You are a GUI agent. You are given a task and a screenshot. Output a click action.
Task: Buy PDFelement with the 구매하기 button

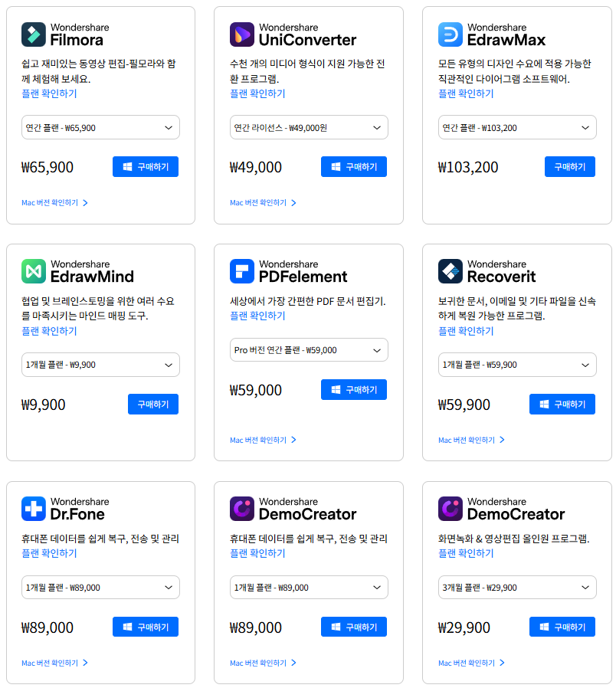[354, 390]
